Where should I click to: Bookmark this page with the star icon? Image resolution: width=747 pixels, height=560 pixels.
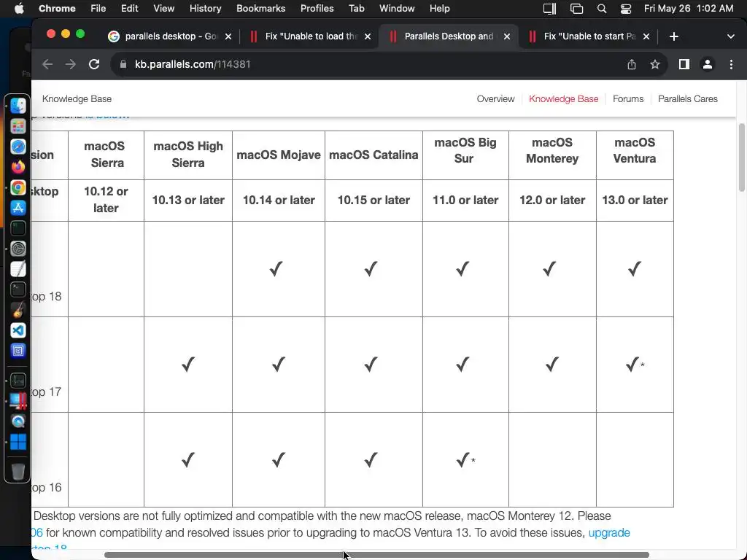pyautogui.click(x=655, y=64)
